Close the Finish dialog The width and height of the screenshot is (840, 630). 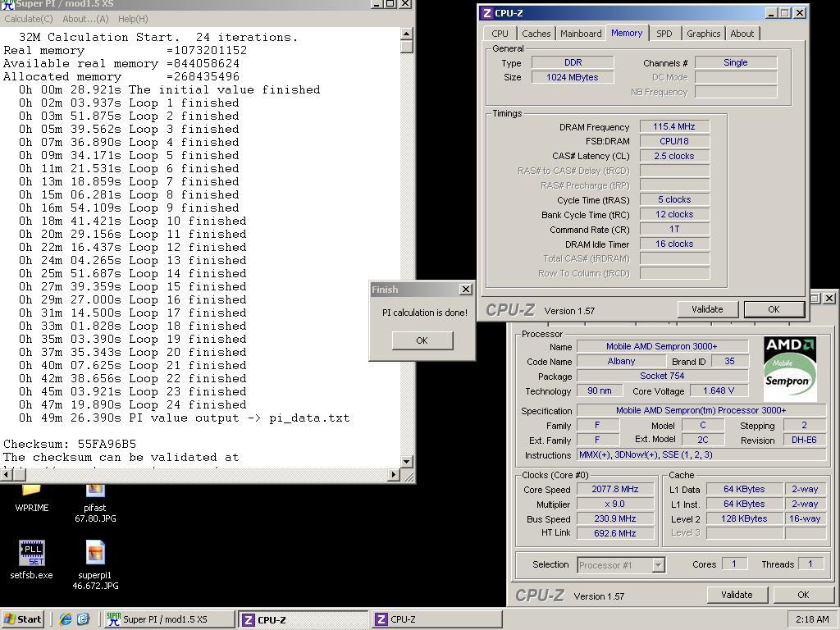click(x=466, y=290)
